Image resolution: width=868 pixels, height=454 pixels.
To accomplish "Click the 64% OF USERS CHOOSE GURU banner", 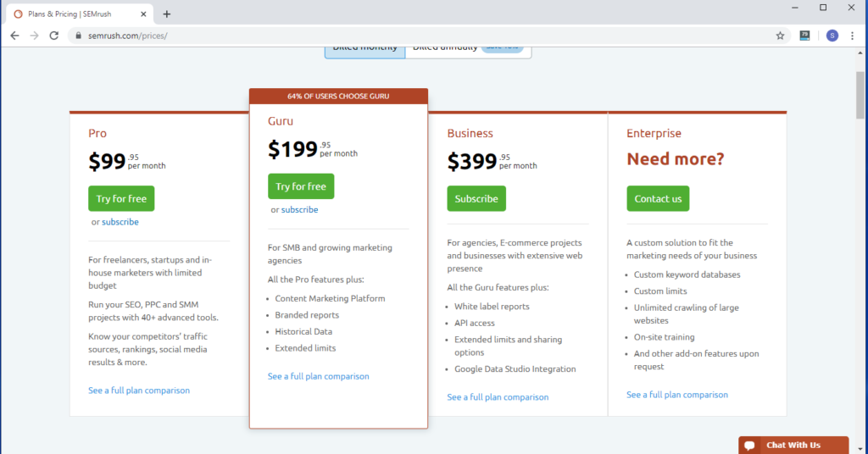I will point(338,97).
